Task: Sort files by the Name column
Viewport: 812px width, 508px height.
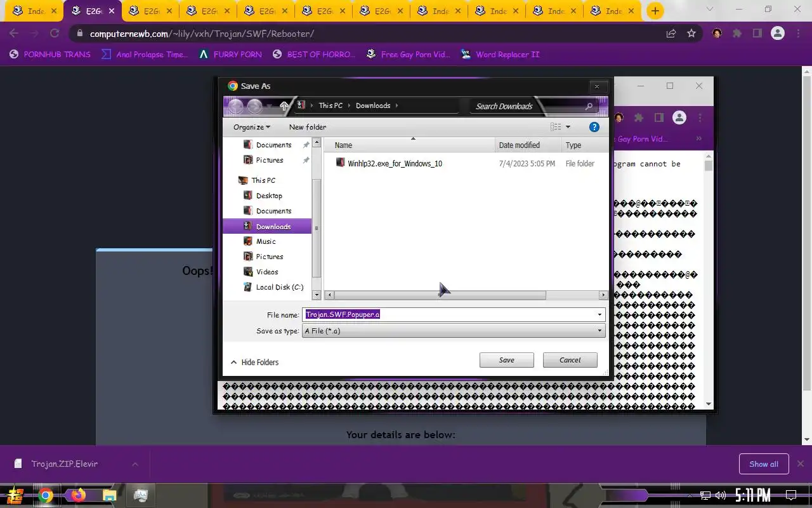Action: coord(409,145)
